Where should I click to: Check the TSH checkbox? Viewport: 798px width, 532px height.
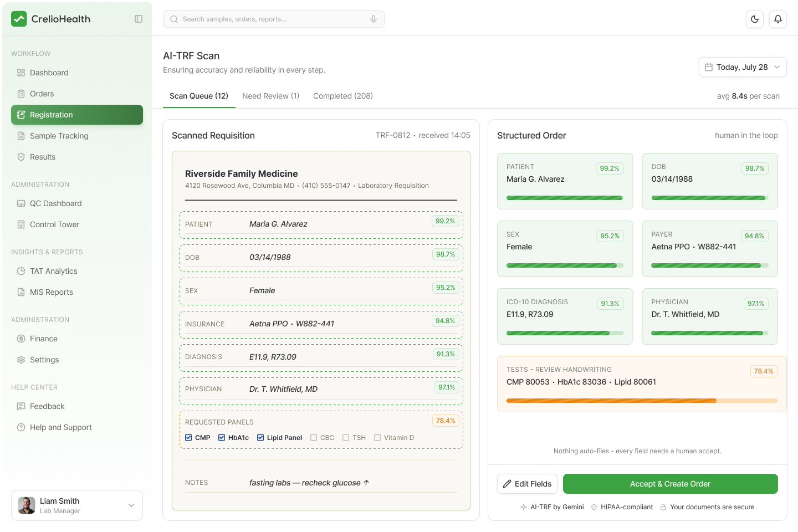[346, 438]
